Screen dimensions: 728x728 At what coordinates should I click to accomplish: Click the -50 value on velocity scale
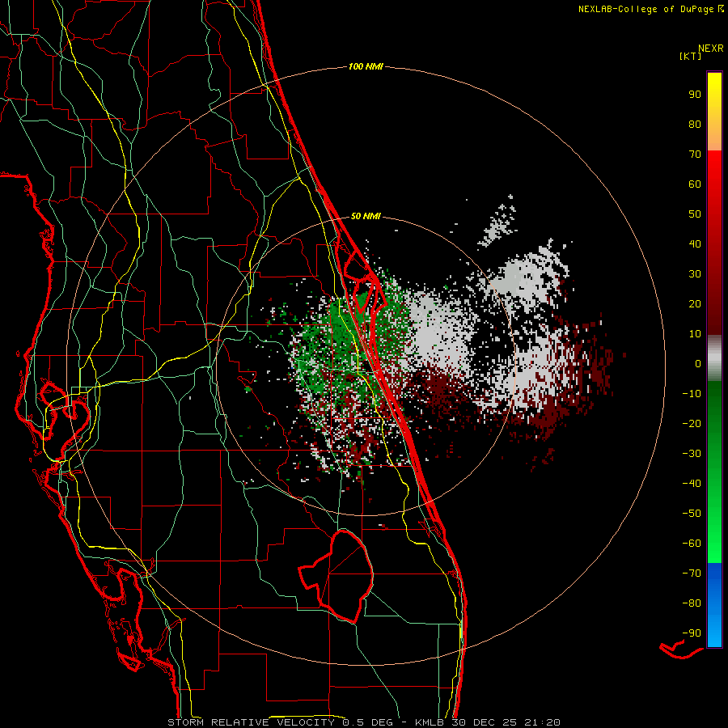[692, 514]
